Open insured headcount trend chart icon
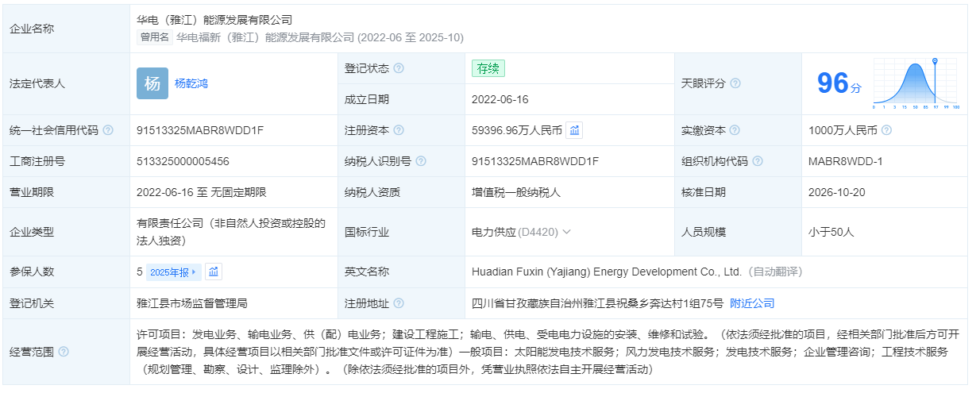The image size is (980, 393). point(214,272)
